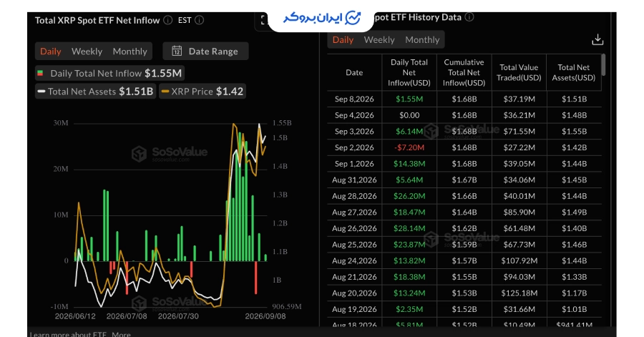
Task: Switch history table to Weekly view
Action: point(379,40)
